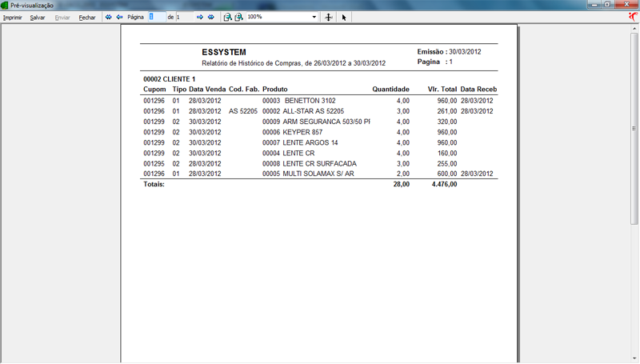The height and width of the screenshot is (364, 640).
Task: Go to previous page arrow
Action: tap(119, 17)
